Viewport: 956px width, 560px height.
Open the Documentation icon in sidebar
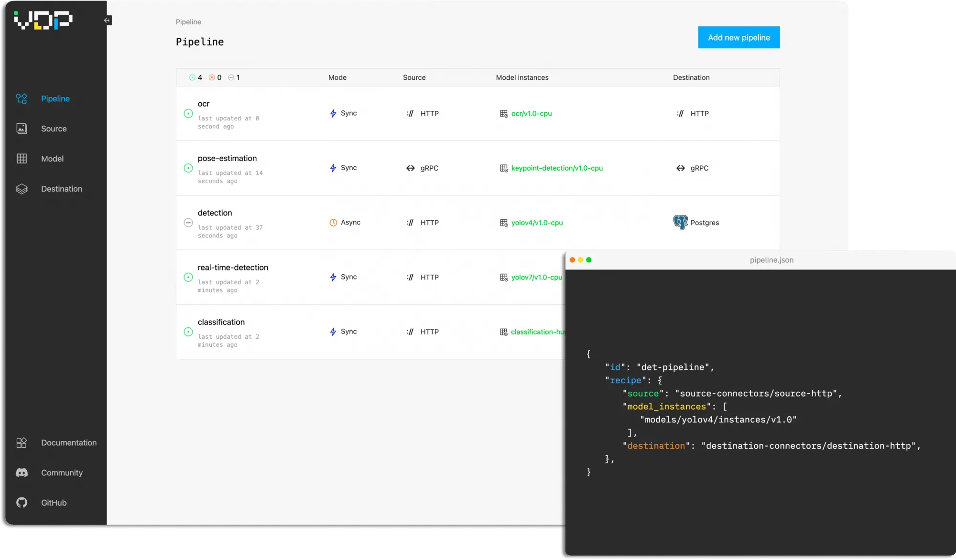(x=22, y=443)
